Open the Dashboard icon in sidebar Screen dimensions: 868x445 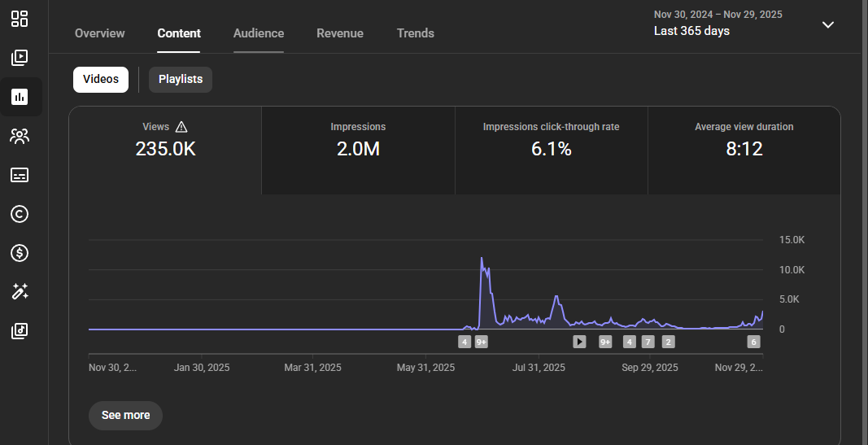point(20,19)
